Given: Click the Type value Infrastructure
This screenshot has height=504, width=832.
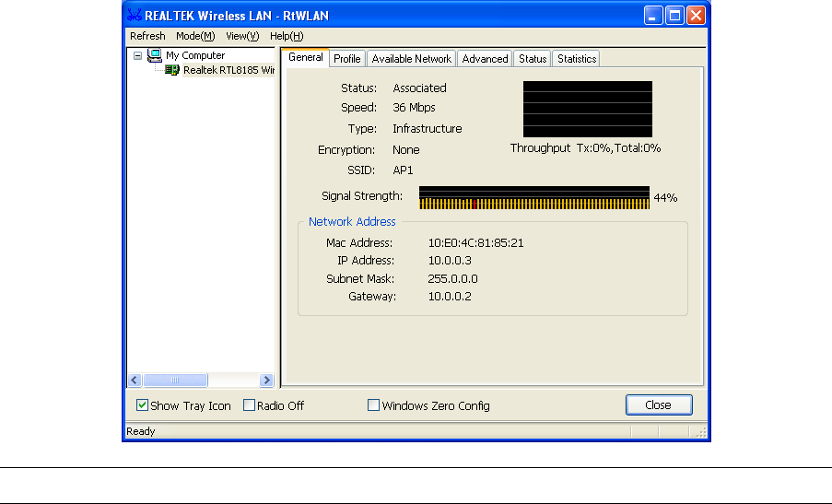Looking at the screenshot, I should point(428,129).
